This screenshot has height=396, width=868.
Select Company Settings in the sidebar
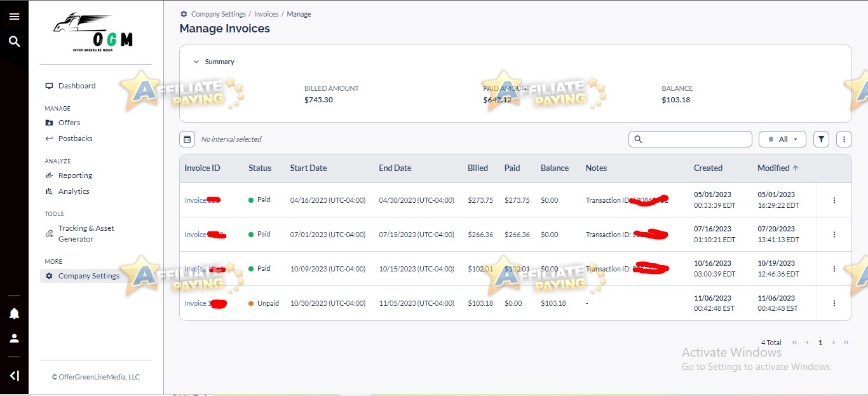89,276
